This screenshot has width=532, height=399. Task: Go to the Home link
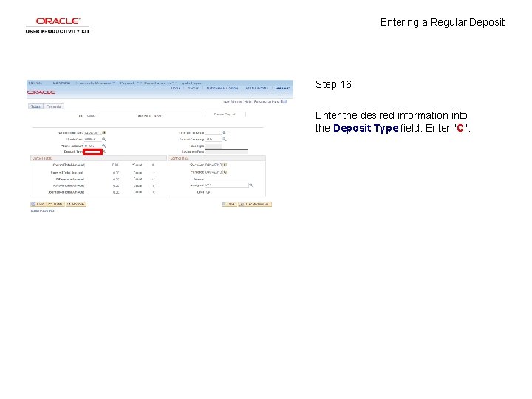point(175,88)
